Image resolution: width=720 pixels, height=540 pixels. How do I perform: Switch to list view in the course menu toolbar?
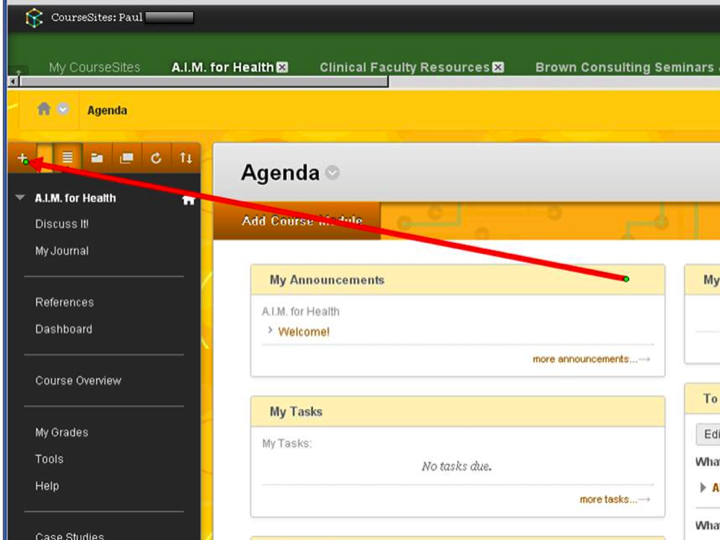coord(68,158)
